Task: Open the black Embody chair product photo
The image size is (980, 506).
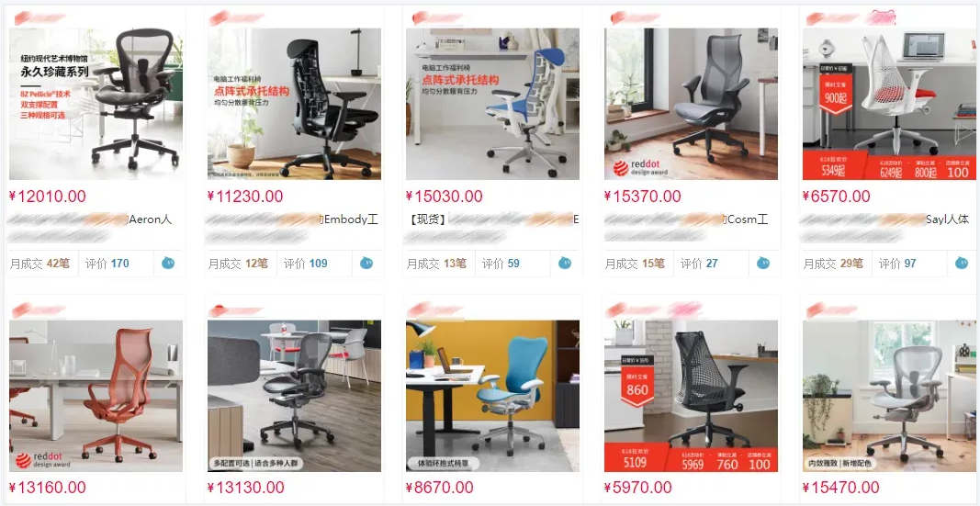Action: [x=295, y=104]
